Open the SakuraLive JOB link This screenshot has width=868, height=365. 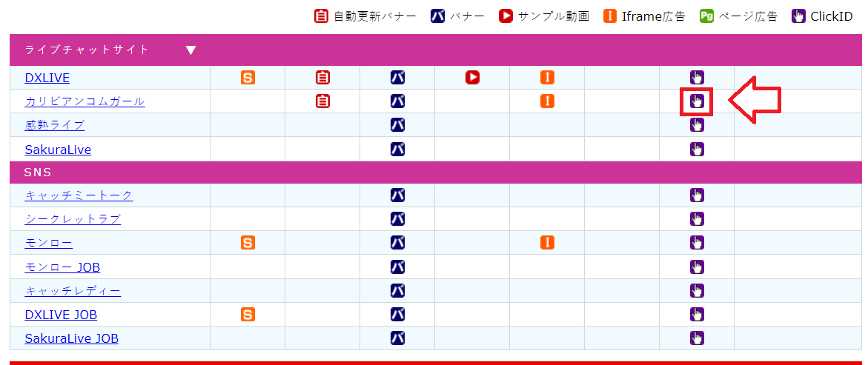(71, 338)
